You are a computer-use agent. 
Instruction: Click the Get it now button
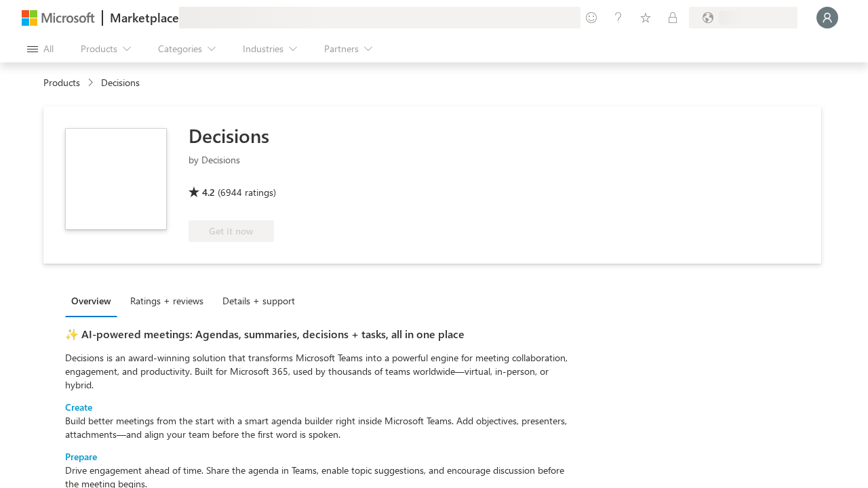[231, 231]
